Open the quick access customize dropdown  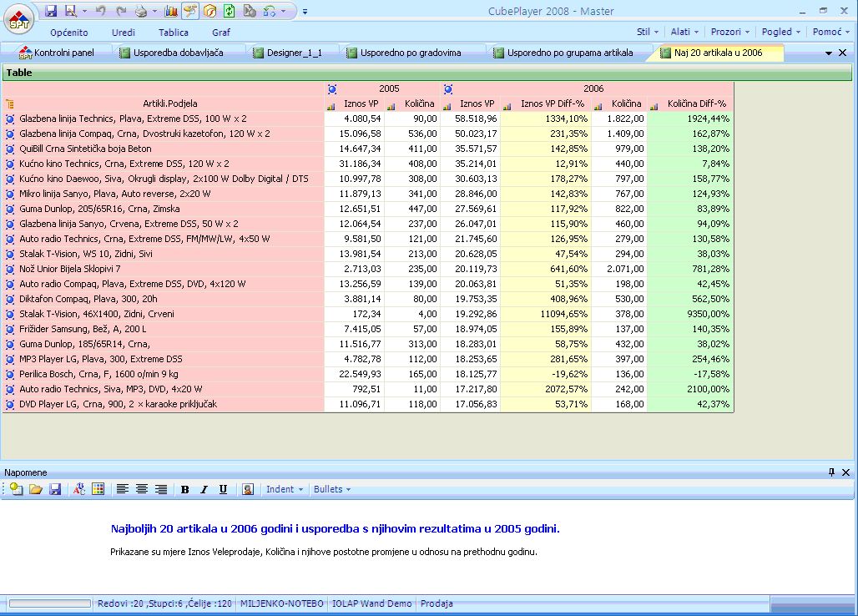pos(305,12)
